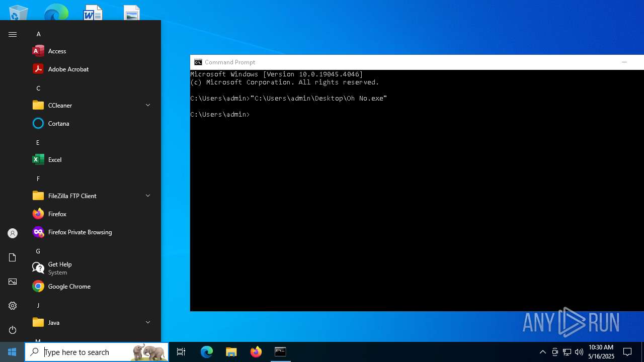
Task: Click Command Prompt title bar icon
Action: 198,62
